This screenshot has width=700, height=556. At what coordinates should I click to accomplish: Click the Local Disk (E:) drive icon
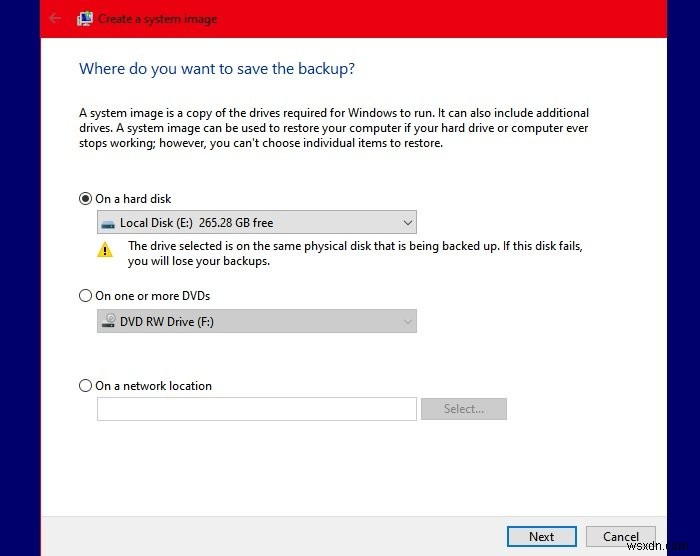click(x=108, y=223)
